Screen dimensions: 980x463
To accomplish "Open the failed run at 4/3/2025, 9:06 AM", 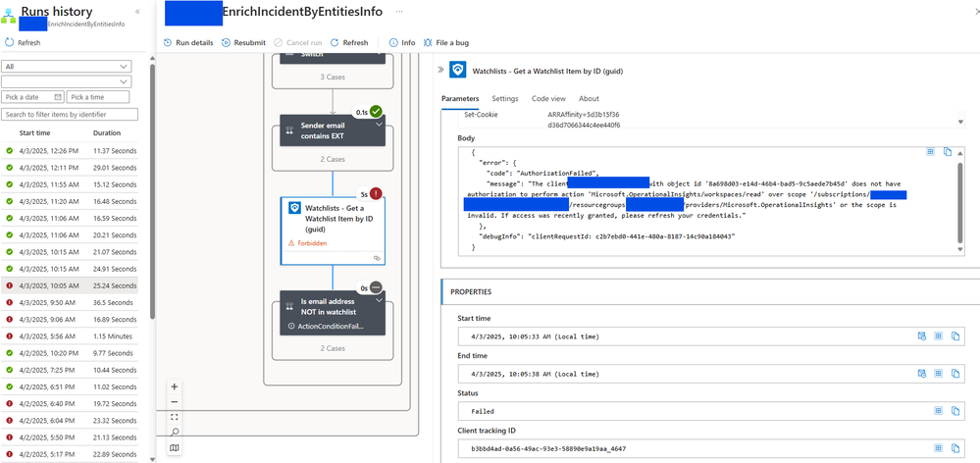I will pyautogui.click(x=72, y=319).
